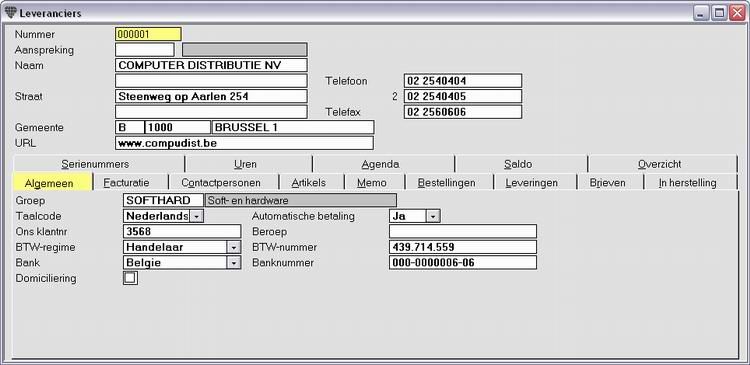This screenshot has height=365, width=750.
Task: Switch to Contactpersonen tab
Action: tap(224, 182)
